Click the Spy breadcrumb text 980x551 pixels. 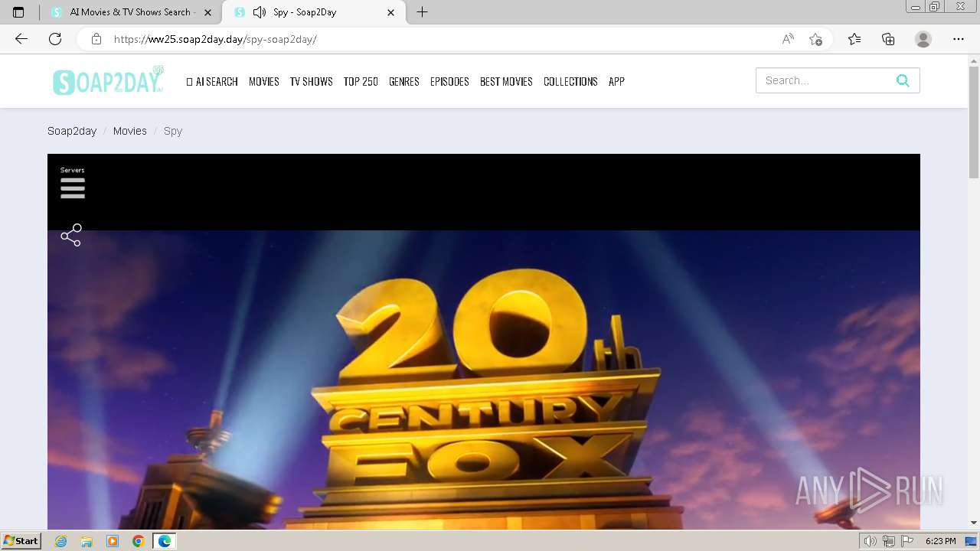(173, 131)
